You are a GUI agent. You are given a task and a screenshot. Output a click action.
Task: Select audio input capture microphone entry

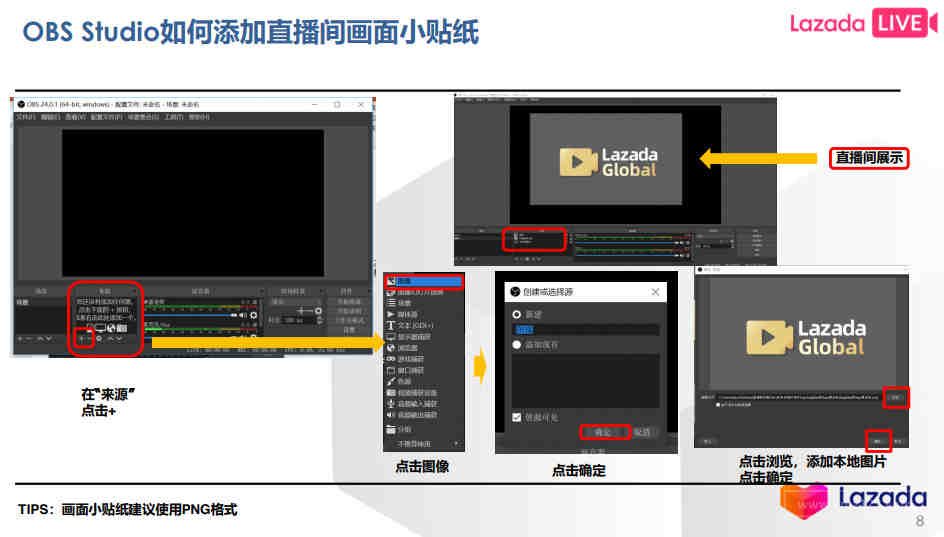pos(424,403)
